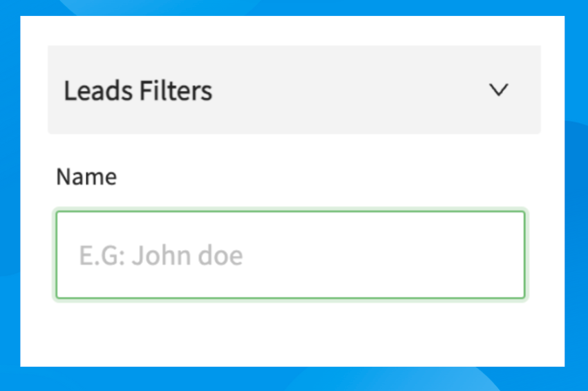Image resolution: width=588 pixels, height=391 pixels.
Task: Hide the filters using the chevron
Action: (498, 90)
